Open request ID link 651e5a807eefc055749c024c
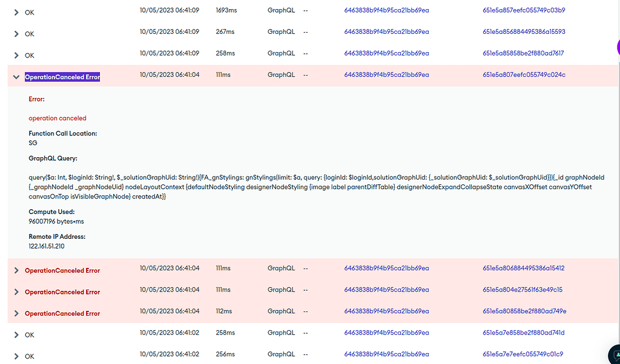Screen dimensions: 620x364 (524, 75)
